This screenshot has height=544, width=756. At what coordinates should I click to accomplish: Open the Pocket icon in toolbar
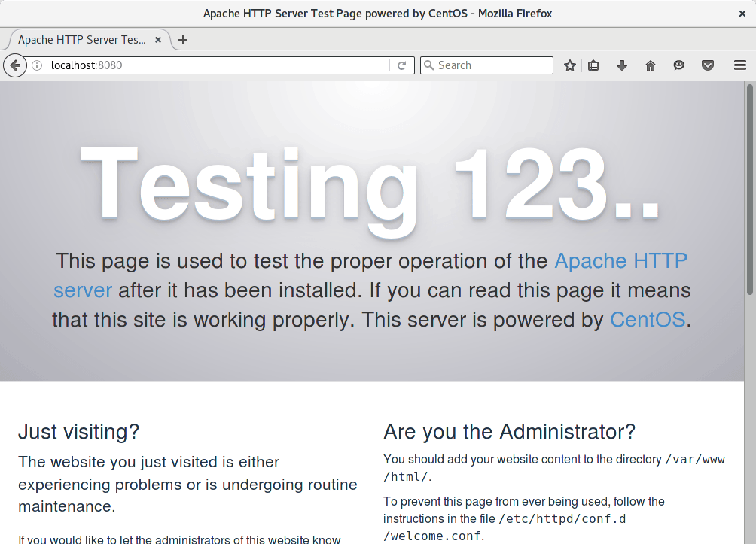pos(708,65)
